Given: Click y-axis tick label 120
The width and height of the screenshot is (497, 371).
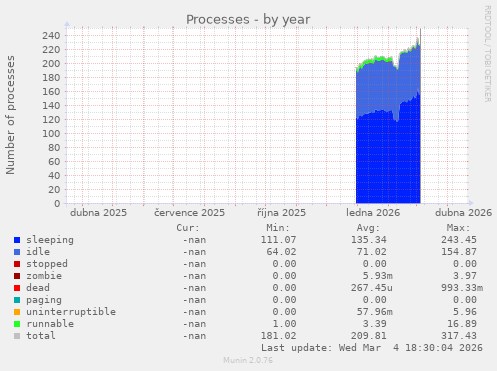Looking at the screenshot, I should click(x=51, y=120).
